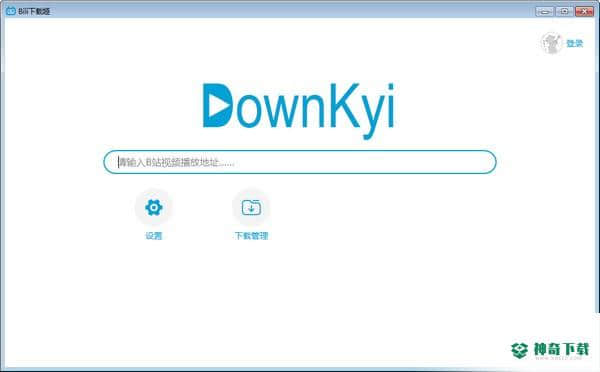The width and height of the screenshot is (600, 372).
Task: Click the user avatar picture
Action: click(x=551, y=43)
